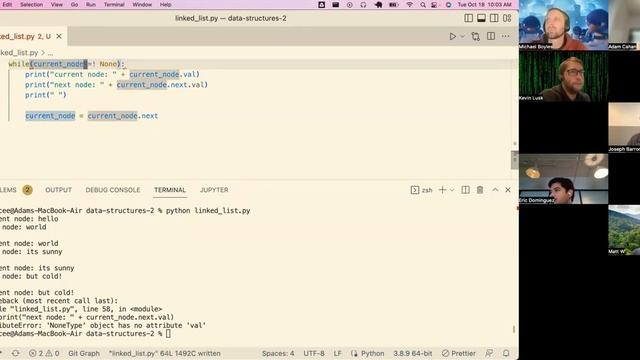Screen dimensions: 640x360
Task: Change end of line sequence LF
Action: tap(338, 353)
